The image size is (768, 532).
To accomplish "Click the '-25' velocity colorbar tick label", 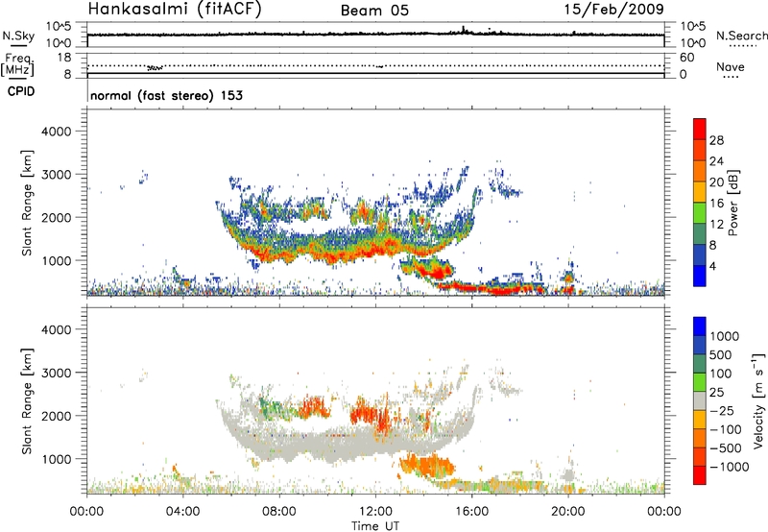I will pos(722,411).
